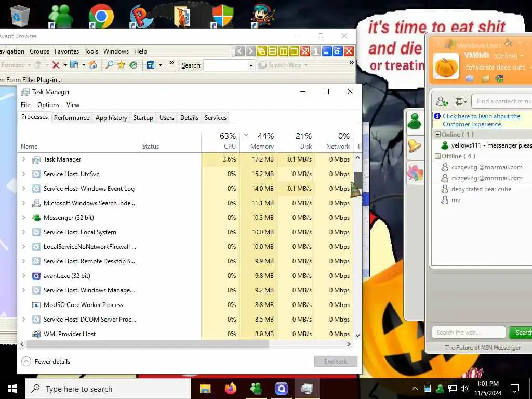Sort processes by the Memory column header
Image resolution: width=532 pixels, height=399 pixels.
point(258,141)
